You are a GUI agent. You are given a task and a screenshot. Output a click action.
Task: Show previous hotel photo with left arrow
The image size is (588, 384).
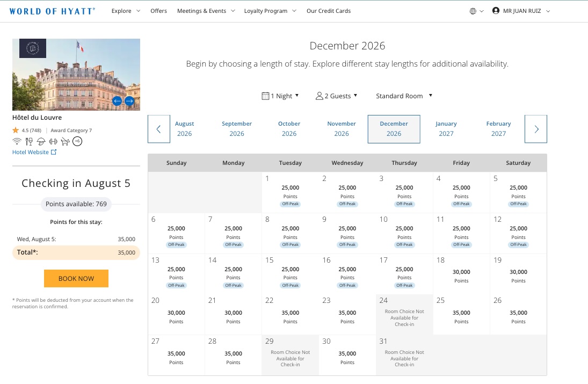click(117, 101)
